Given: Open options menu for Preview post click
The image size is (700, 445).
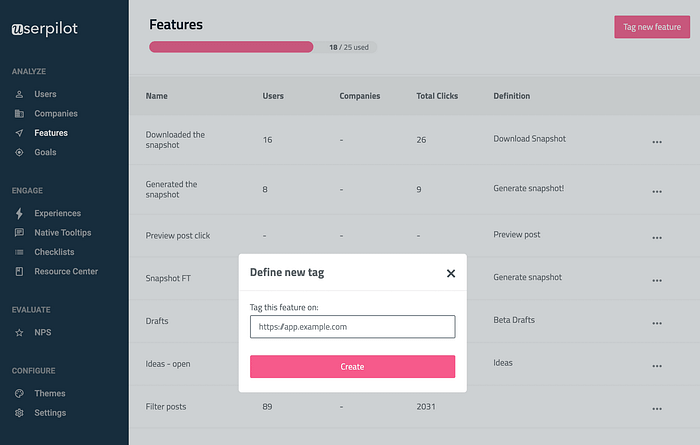Looking at the screenshot, I should click(657, 238).
